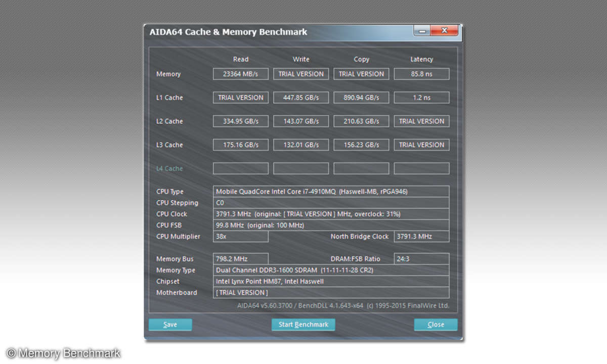Screen dimensions: 607x364
Task: Click the empty L4 Cache Copy field
Action: [x=361, y=168]
